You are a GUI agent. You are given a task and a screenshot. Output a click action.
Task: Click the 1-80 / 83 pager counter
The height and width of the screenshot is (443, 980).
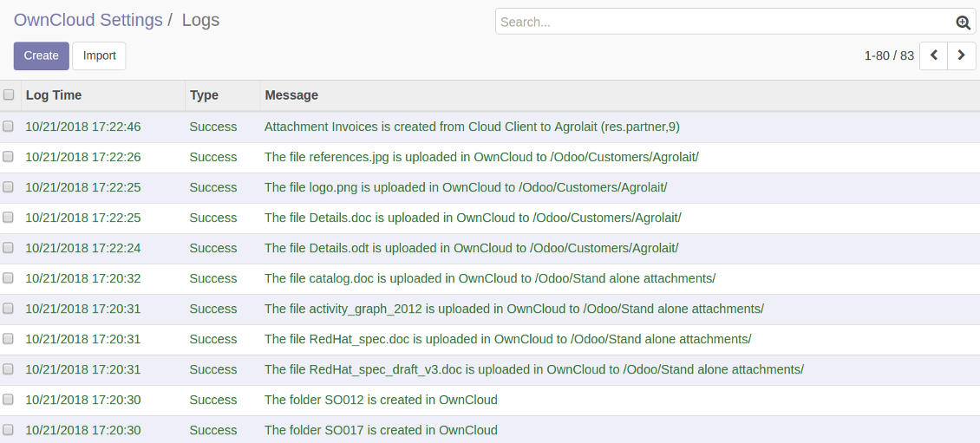889,55
